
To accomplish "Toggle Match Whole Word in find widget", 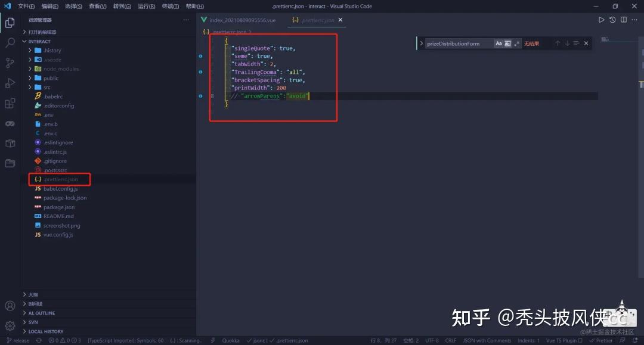I will [507, 43].
